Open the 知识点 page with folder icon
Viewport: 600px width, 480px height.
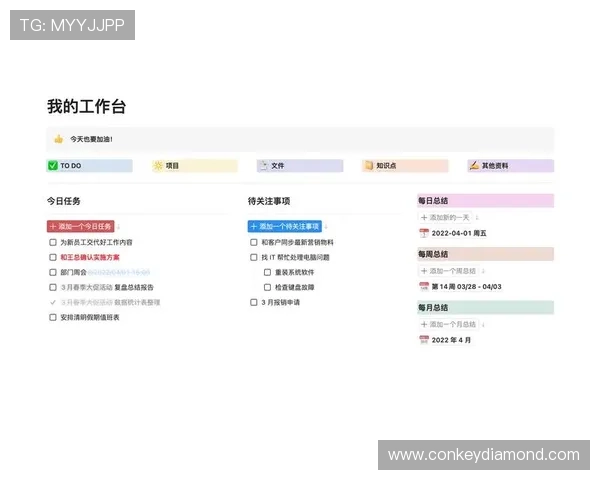point(405,166)
